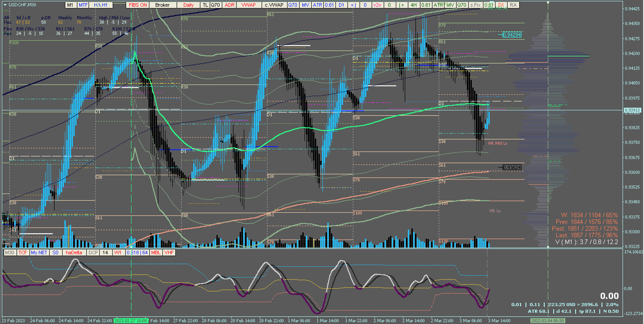The image size is (644, 324).
Task: Switch to the MTF button
Action: 83,5
